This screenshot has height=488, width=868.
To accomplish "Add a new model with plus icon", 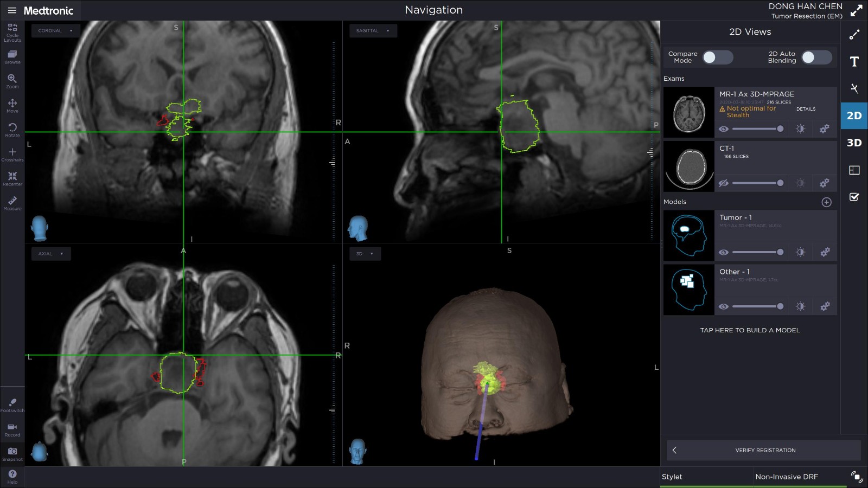I will click(826, 202).
